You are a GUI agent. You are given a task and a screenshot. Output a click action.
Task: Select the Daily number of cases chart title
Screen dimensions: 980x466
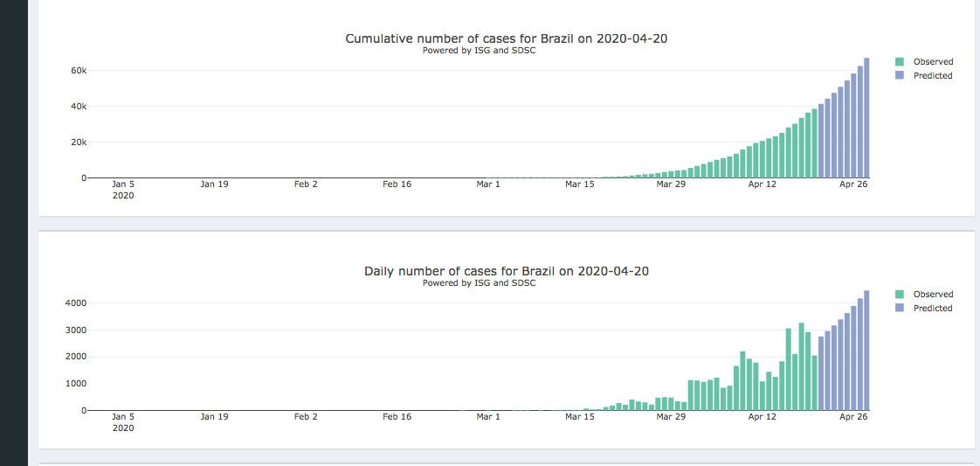pyautogui.click(x=506, y=271)
